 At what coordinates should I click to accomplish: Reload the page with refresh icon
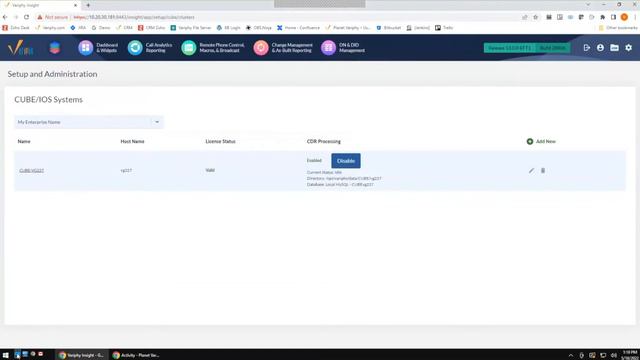click(x=27, y=17)
